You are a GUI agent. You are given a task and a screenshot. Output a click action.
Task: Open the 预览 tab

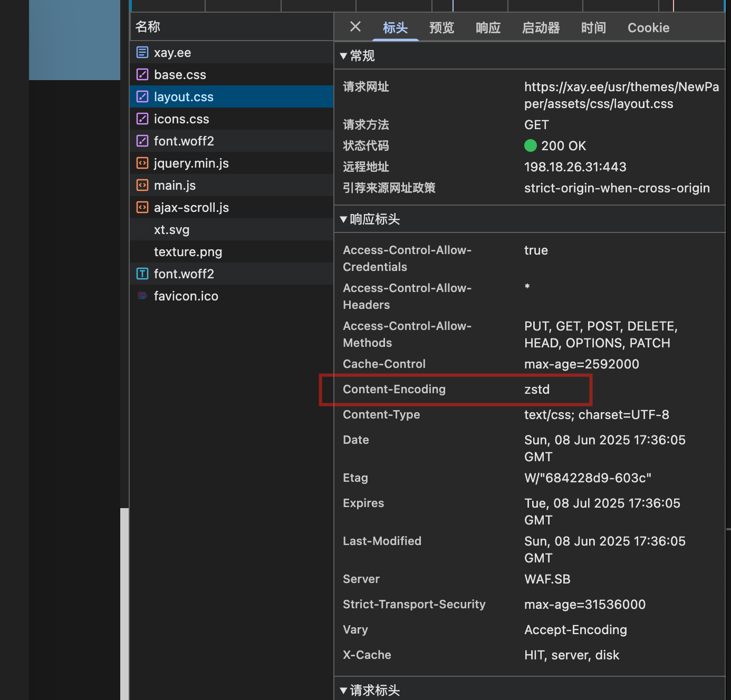tap(442, 28)
